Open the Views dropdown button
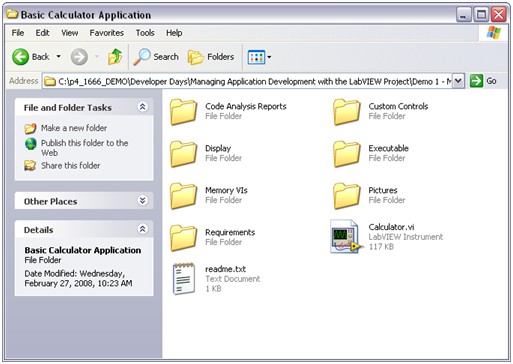 click(x=259, y=57)
